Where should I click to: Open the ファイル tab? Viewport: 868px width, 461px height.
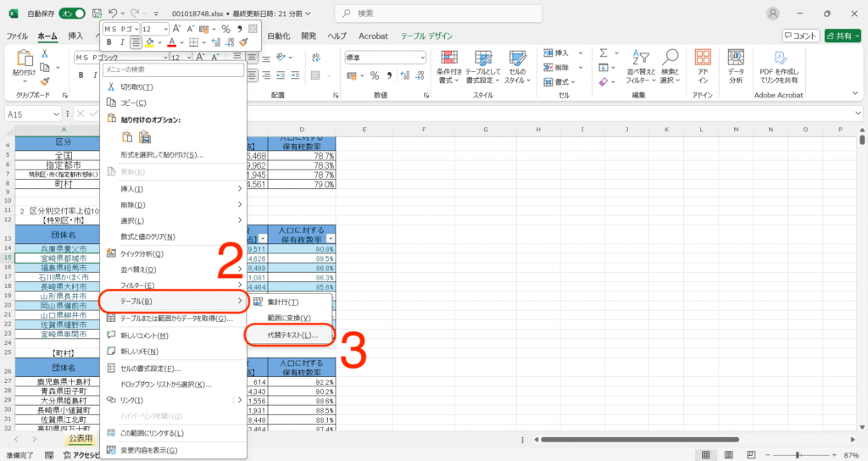[17, 36]
